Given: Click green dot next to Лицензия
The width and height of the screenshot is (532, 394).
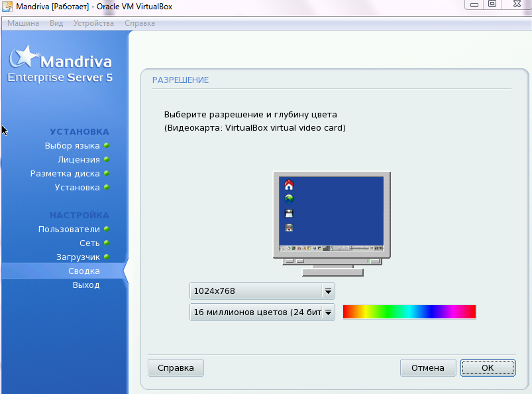Looking at the screenshot, I should [107, 159].
